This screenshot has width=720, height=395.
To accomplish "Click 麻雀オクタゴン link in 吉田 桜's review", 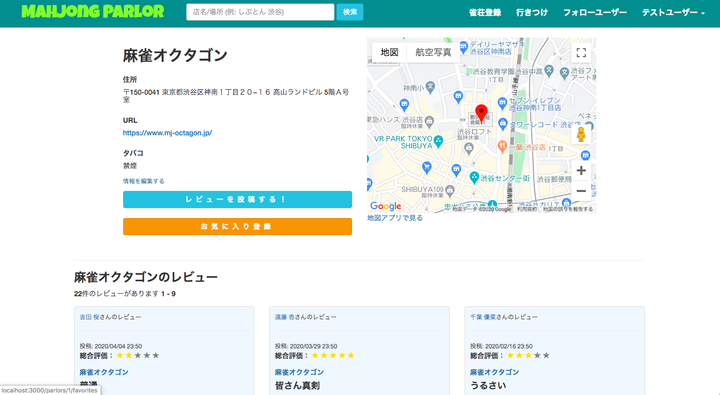I will (104, 372).
